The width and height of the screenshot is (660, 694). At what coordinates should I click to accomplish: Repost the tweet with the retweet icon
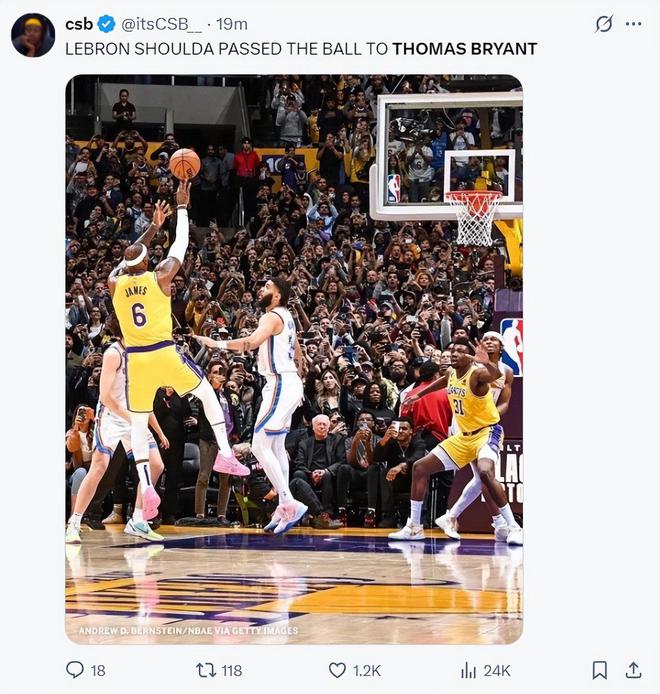[204, 670]
